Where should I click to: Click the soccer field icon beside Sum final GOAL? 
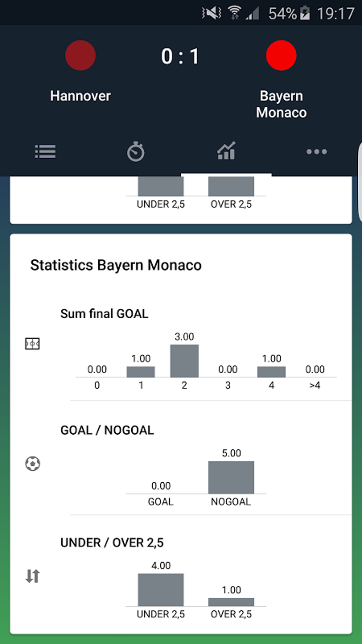coord(32,344)
